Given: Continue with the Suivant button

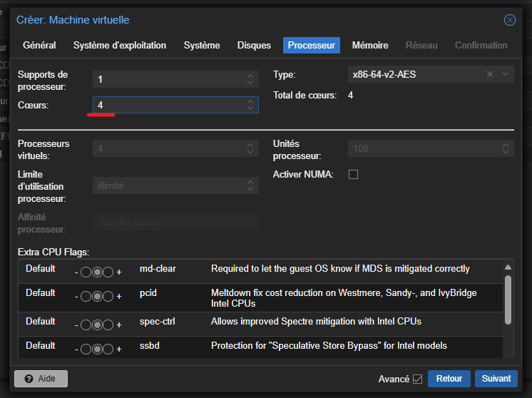Looking at the screenshot, I should (496, 379).
